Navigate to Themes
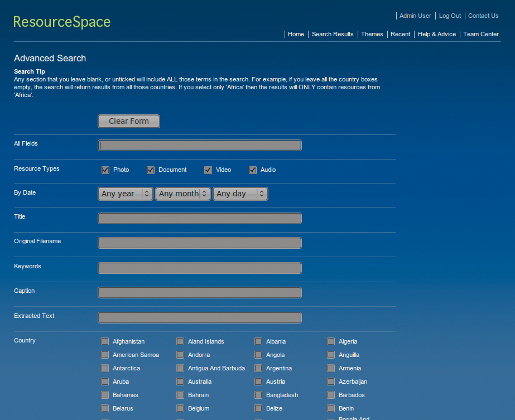This screenshot has width=515, height=420. (372, 34)
